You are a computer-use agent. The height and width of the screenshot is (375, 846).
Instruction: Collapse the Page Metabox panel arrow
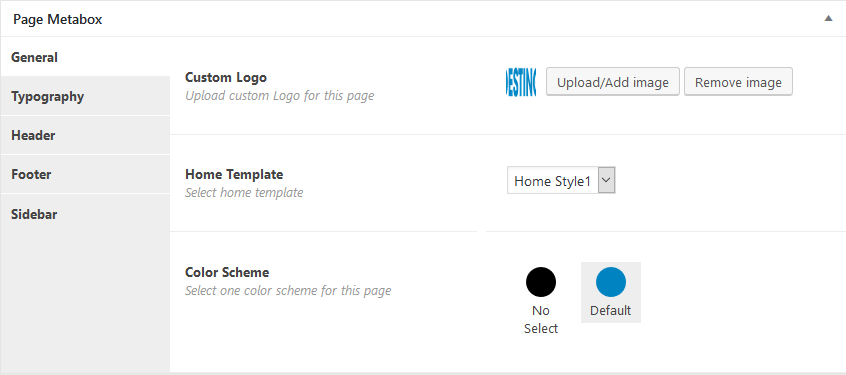click(828, 18)
